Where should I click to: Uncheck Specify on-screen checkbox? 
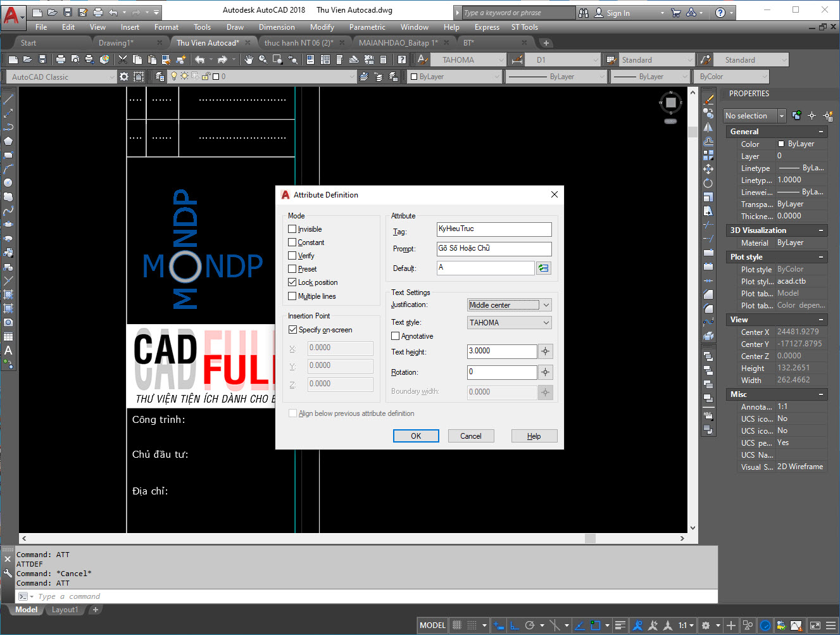tap(292, 330)
